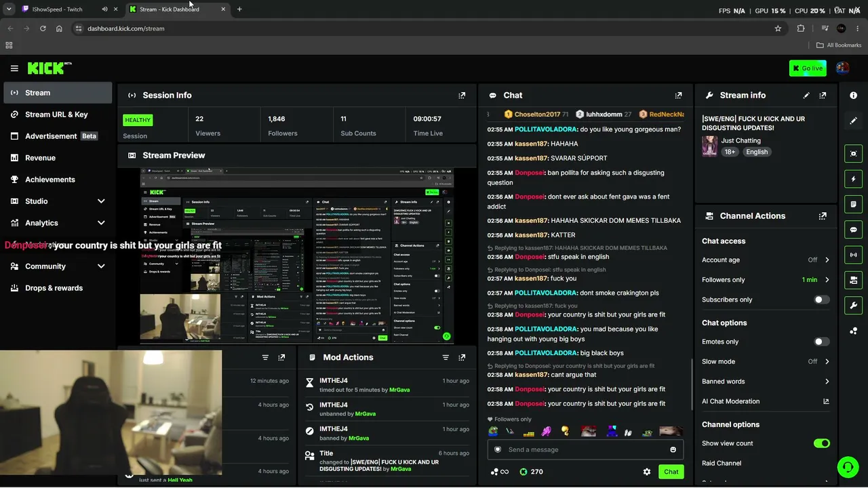Click the Just Chatting category

(741, 141)
